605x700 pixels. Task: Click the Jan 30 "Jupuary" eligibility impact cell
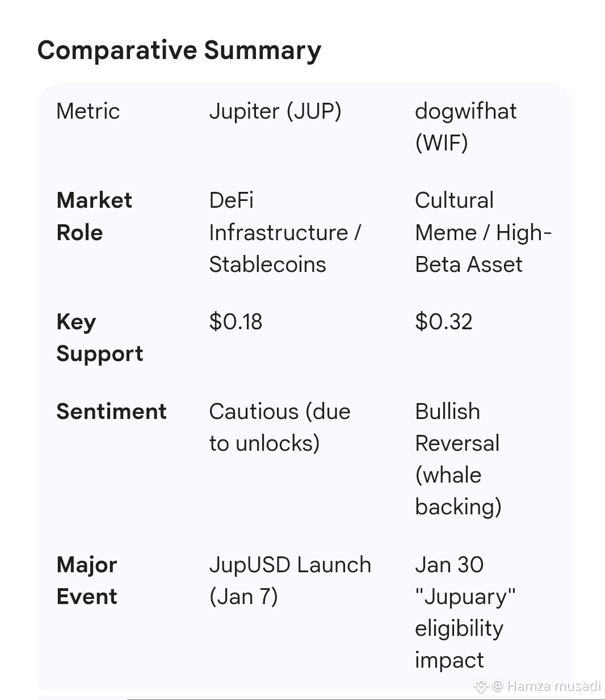point(465,612)
